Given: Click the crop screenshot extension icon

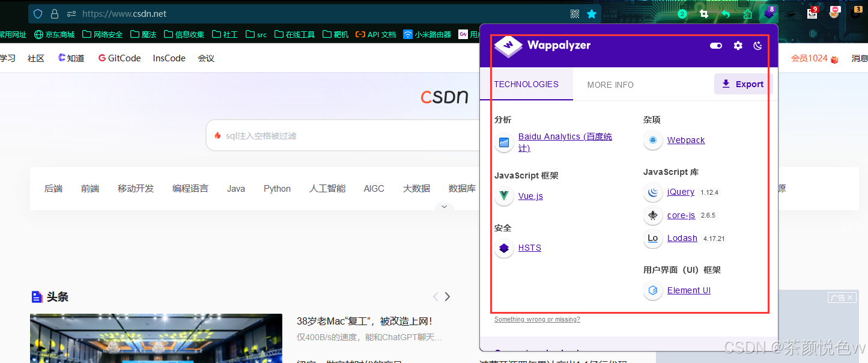Looking at the screenshot, I should click(704, 14).
